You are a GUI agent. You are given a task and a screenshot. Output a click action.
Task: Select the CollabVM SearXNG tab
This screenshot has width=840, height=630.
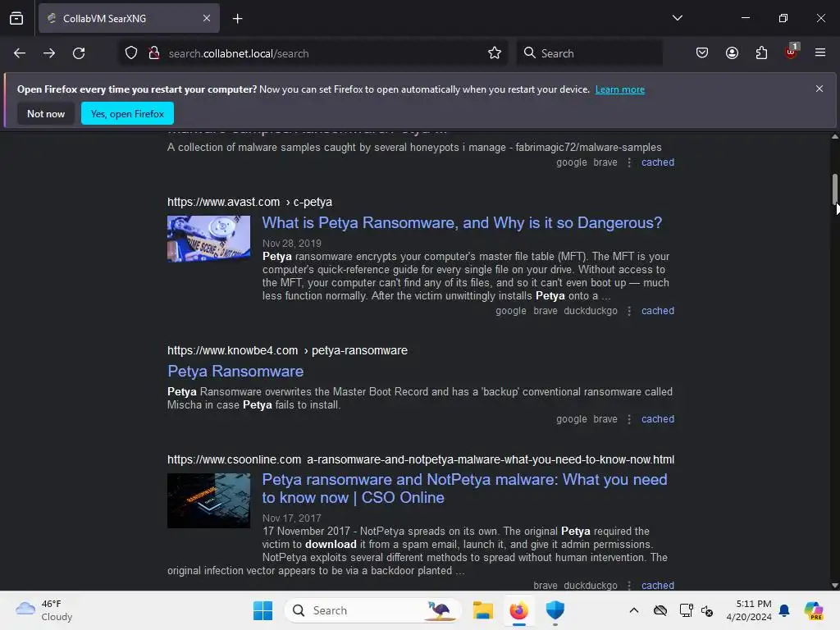(x=129, y=18)
